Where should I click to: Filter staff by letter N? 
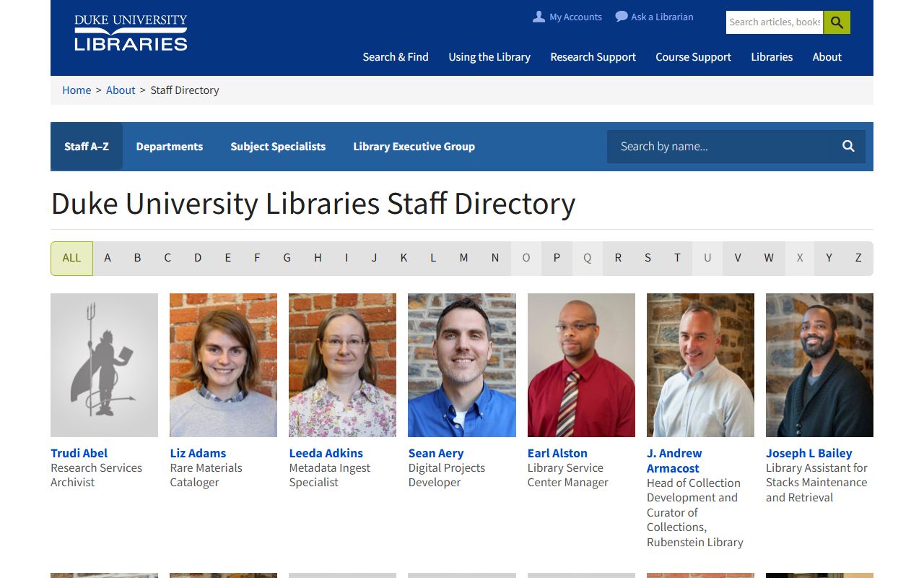click(x=495, y=258)
